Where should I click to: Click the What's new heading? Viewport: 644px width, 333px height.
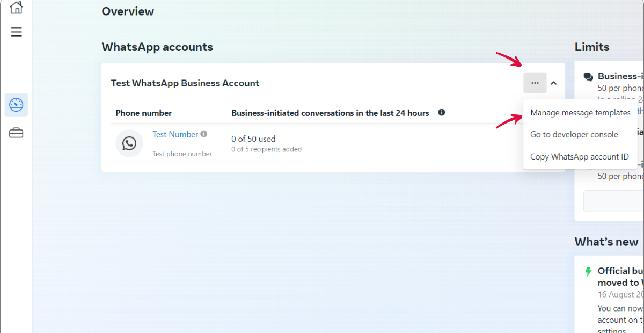[x=606, y=242]
